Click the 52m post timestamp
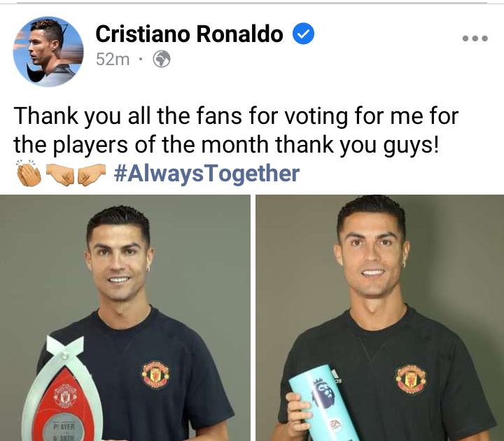Image resolution: width=504 pixels, height=441 pixels. tap(113, 59)
